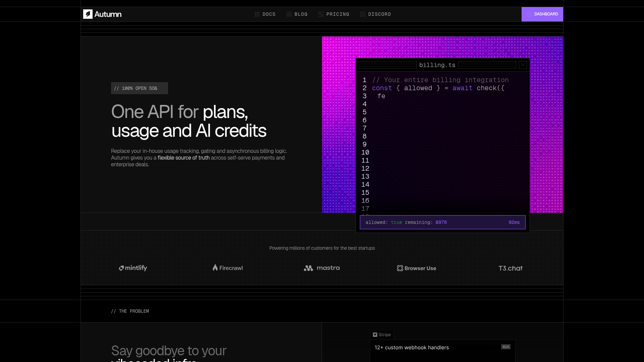Click the Firecrawl logo
This screenshot has width=644, height=362.
click(x=227, y=267)
